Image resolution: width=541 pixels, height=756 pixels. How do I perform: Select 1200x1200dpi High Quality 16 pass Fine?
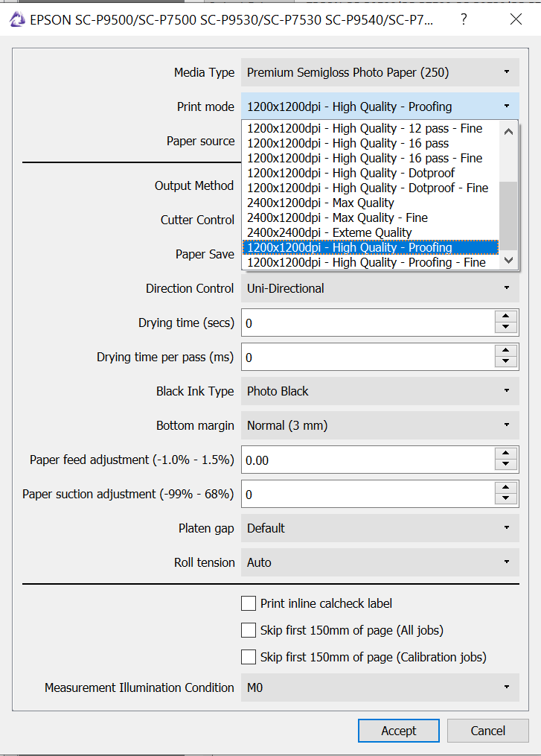pyautogui.click(x=370, y=159)
